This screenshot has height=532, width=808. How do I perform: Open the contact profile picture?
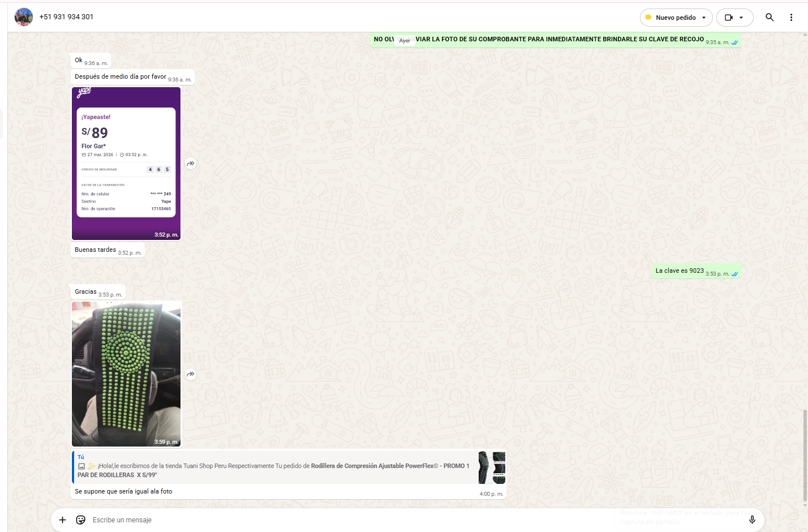24,17
